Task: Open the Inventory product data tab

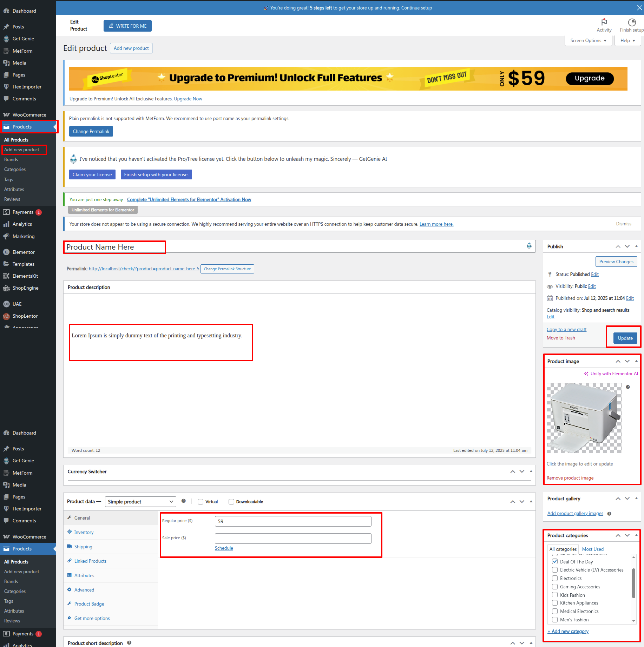Action: 111,532
